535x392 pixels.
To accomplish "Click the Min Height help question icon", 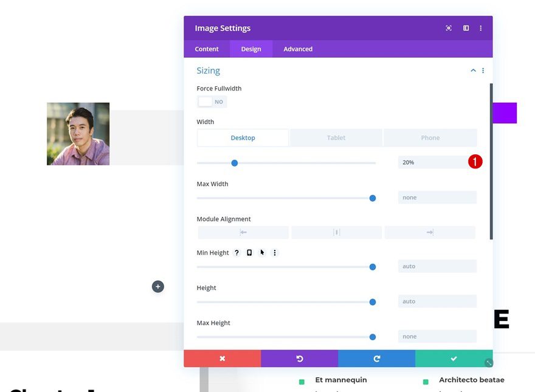I will [236, 253].
